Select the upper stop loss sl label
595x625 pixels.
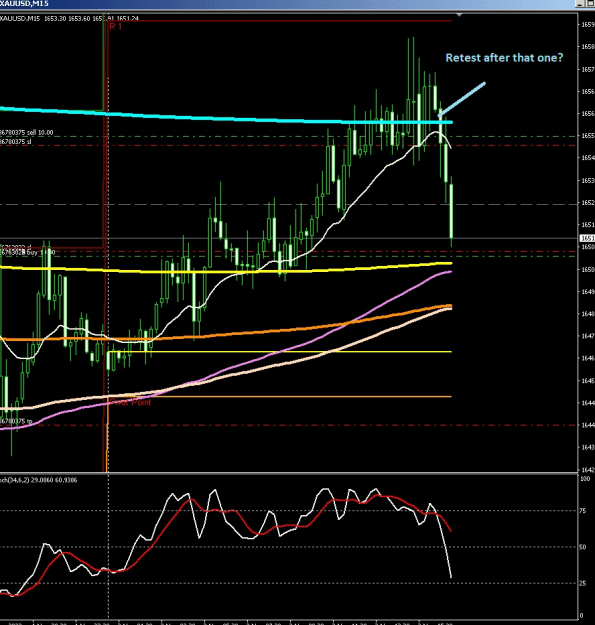click(x=16, y=142)
